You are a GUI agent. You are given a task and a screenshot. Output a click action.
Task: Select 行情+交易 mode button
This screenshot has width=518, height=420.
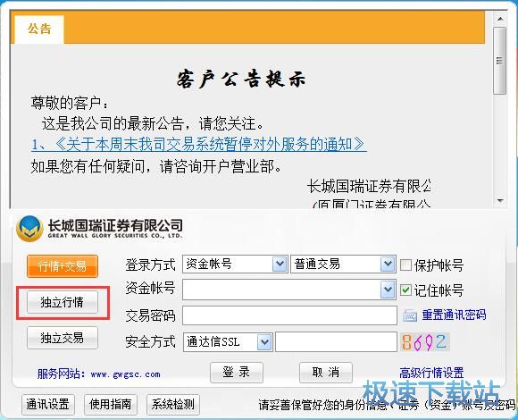(63, 266)
